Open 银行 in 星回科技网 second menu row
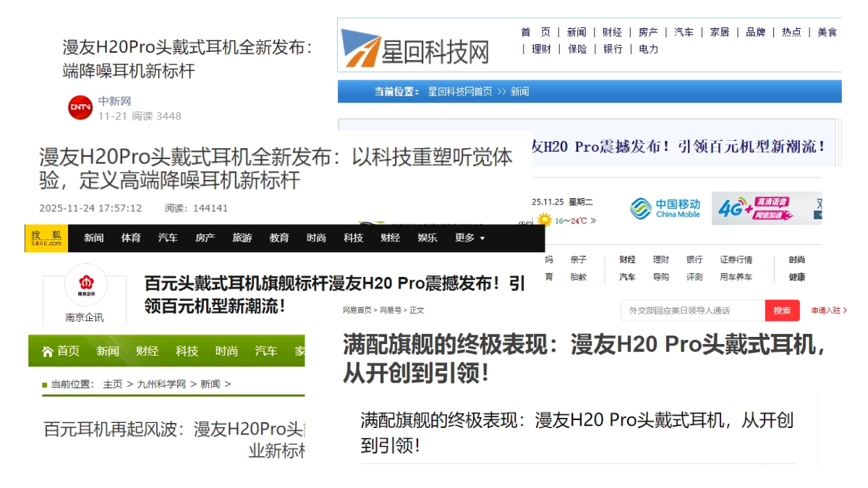The image size is (868, 488). (x=613, y=49)
